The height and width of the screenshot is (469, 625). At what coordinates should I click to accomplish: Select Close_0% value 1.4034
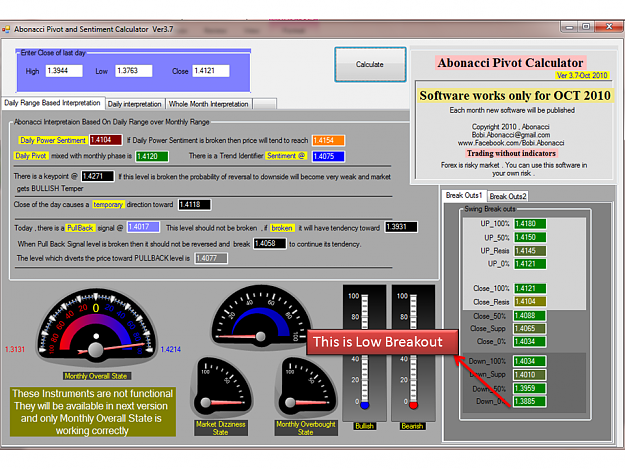click(530, 342)
